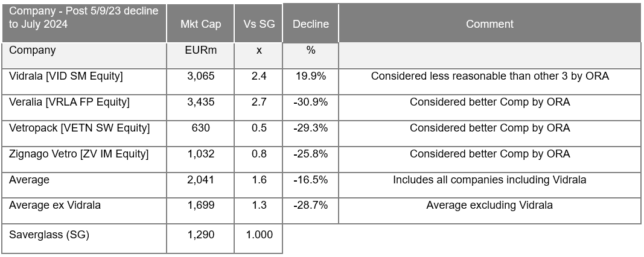
Task: Select the Average ex Vidrala row label
Action: coord(55,205)
